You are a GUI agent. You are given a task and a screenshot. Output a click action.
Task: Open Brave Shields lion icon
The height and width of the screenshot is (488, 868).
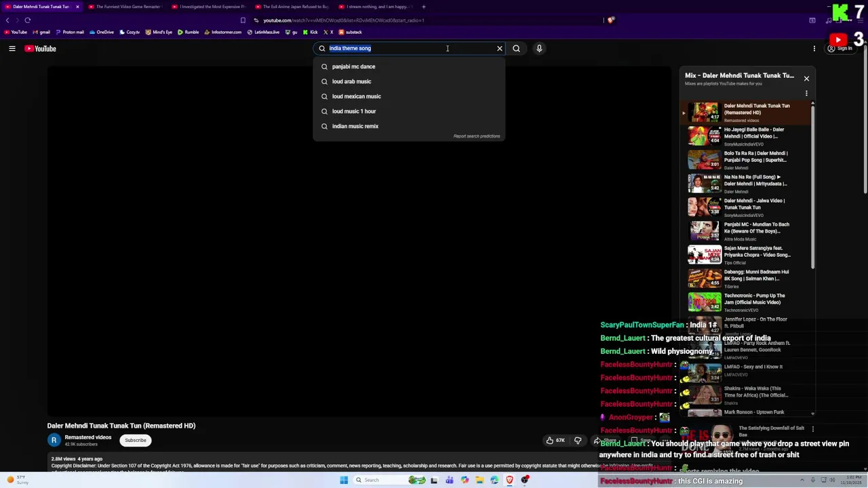click(x=611, y=20)
